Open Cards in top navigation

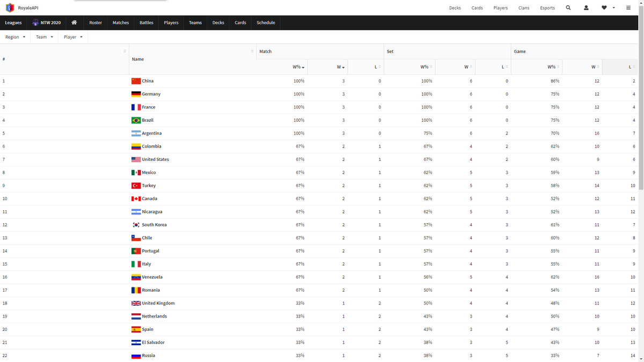(477, 8)
